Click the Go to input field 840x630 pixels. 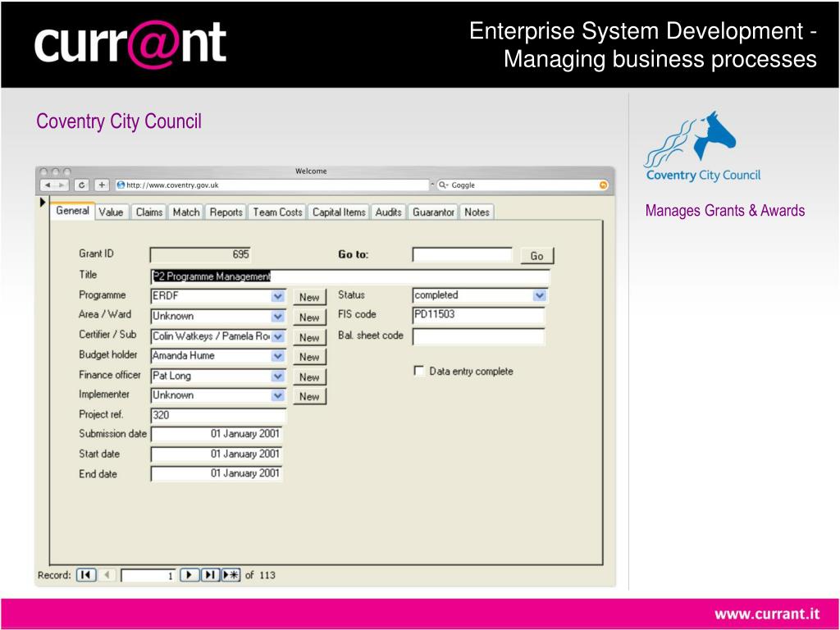point(463,254)
